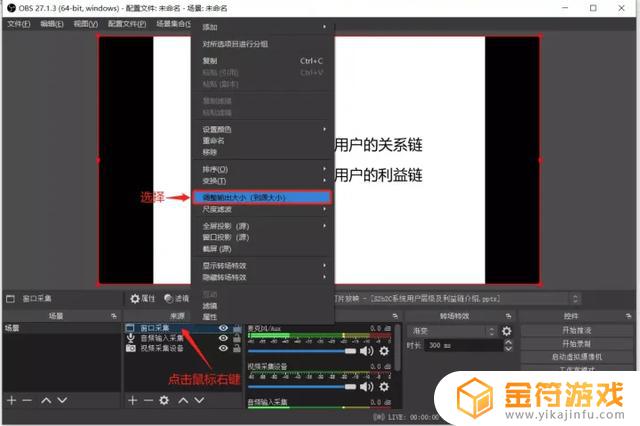Click the add scene plus icon
Screen dimensions: 640x426
pyautogui.click(x=11, y=400)
